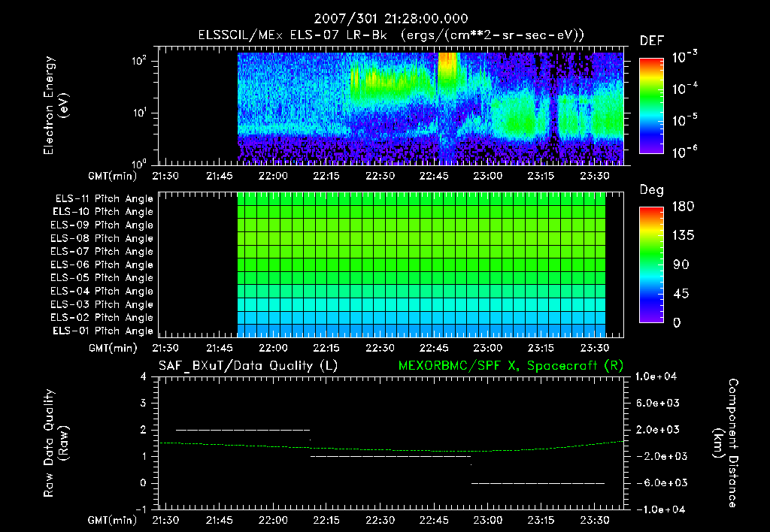Image resolution: width=770 pixels, height=532 pixels.
Task: Click the Raw Data Quality (Raw) axis label
Action: click(56, 443)
